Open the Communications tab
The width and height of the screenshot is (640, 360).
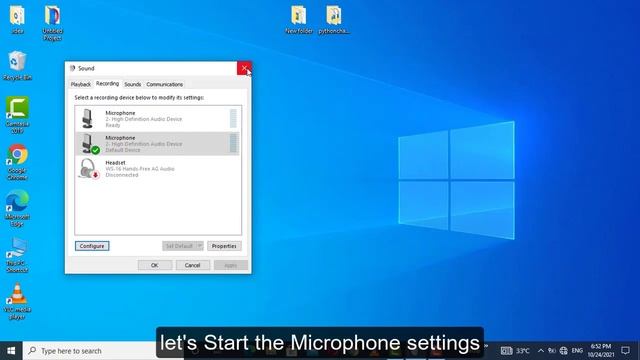(164, 84)
